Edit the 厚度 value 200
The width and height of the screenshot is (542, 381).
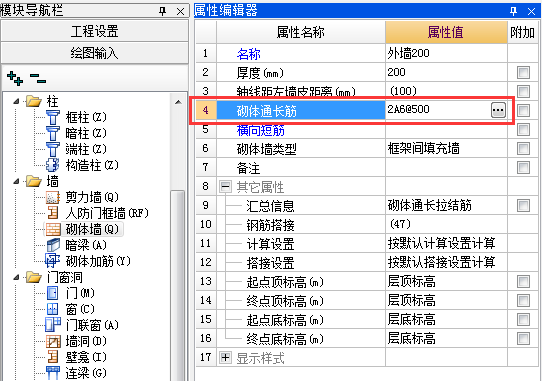pos(446,72)
